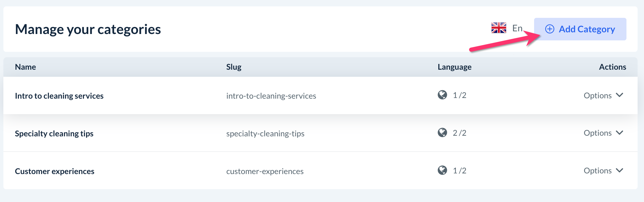The width and height of the screenshot is (644, 202).
Task: Expand chevron for Specialty cleaning tips
Action: point(619,133)
